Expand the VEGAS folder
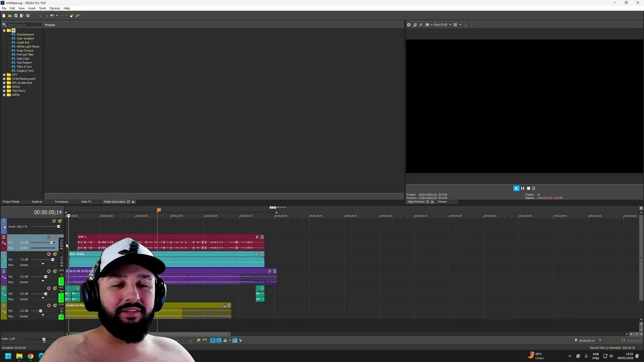 coord(4,87)
